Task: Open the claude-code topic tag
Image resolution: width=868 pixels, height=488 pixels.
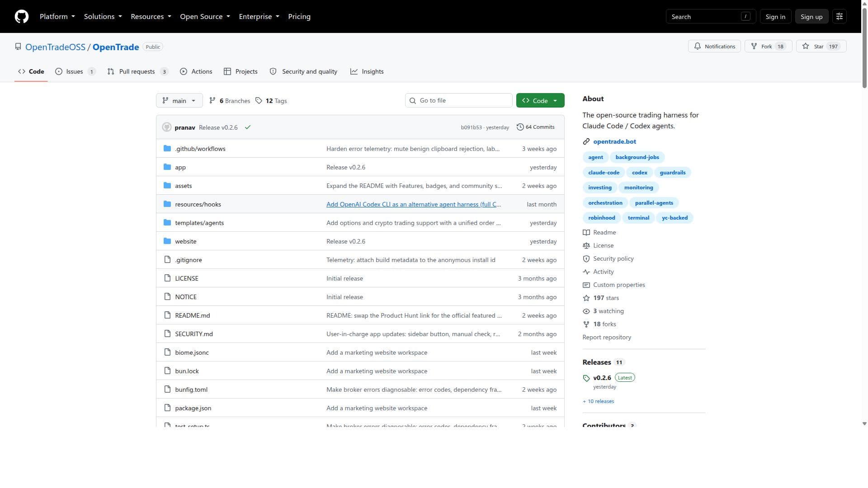Action: 604,173
